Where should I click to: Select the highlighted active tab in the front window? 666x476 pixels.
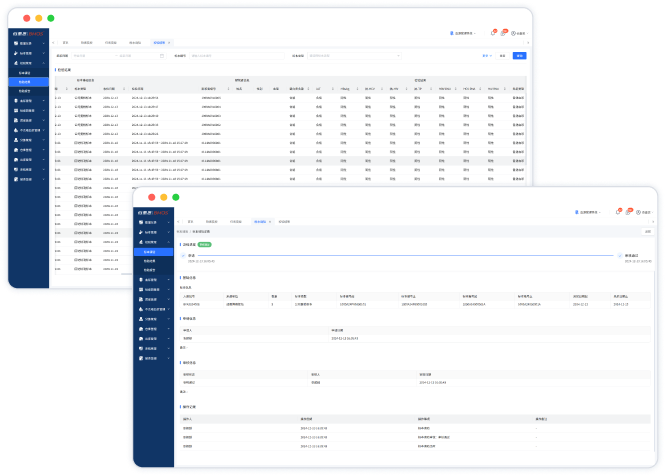click(260, 221)
